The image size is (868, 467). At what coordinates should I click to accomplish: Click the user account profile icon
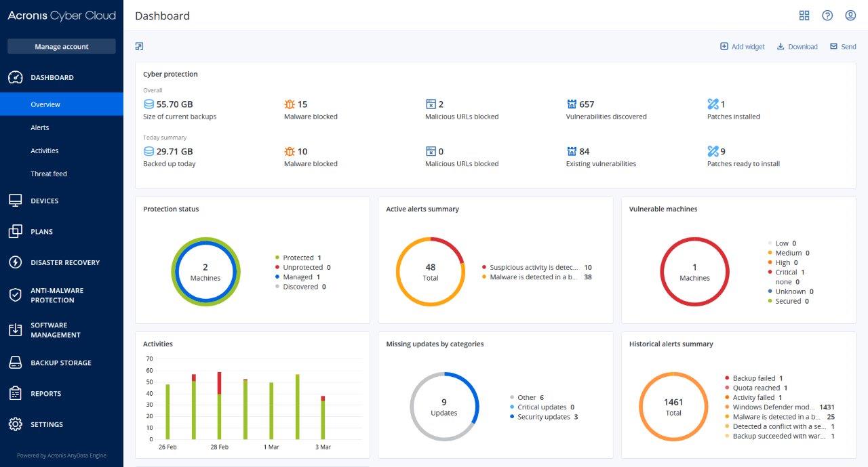coord(850,15)
